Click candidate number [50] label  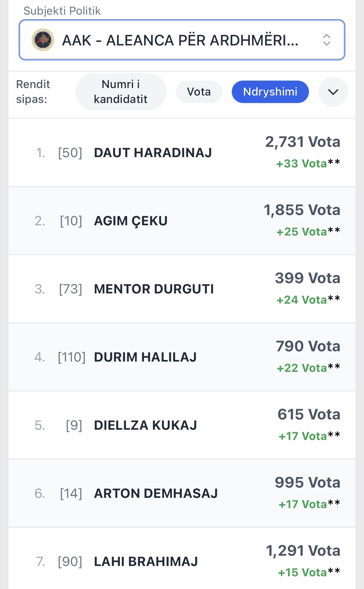click(70, 153)
